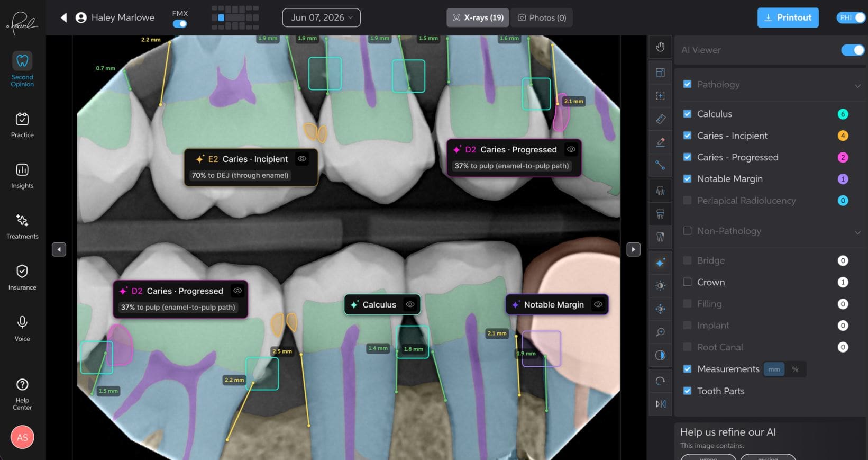Turn off the AI Viewer toggle
Image resolution: width=868 pixels, height=460 pixels.
[853, 50]
